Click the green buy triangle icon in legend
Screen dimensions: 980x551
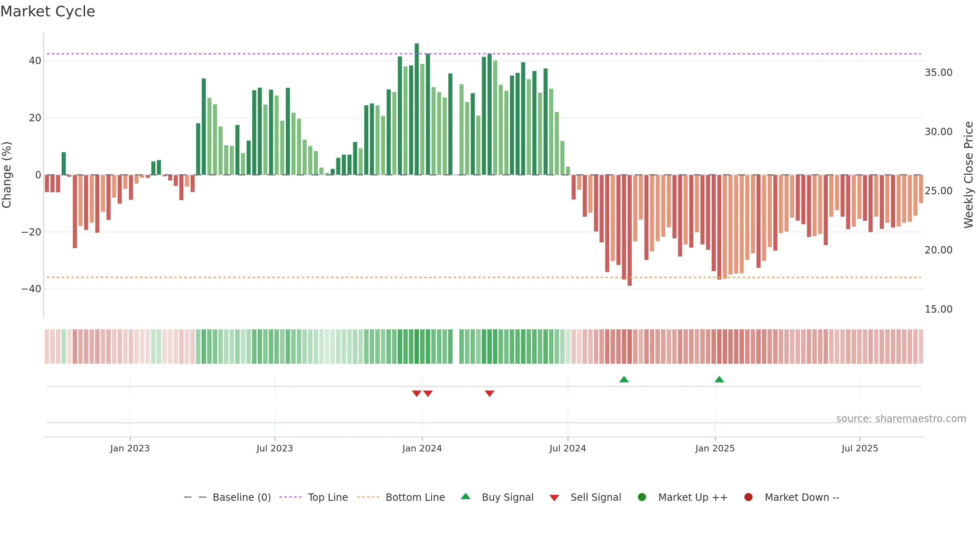(x=465, y=496)
